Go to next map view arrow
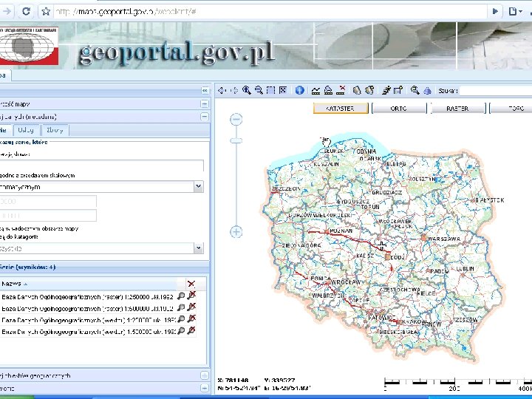 tap(234, 90)
